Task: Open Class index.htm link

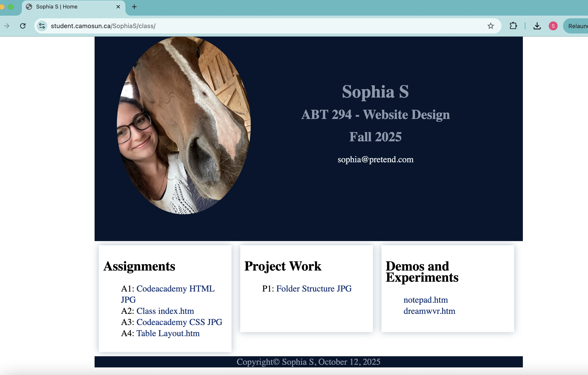Action: coord(165,311)
